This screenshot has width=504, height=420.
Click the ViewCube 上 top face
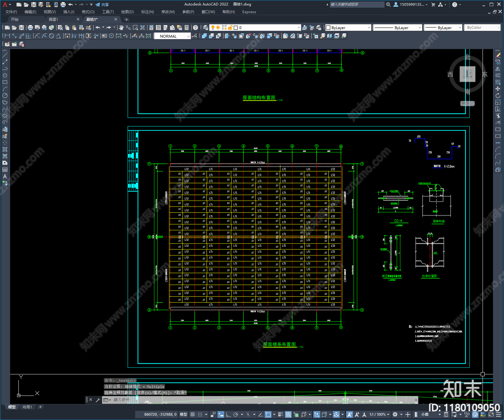tap(467, 74)
